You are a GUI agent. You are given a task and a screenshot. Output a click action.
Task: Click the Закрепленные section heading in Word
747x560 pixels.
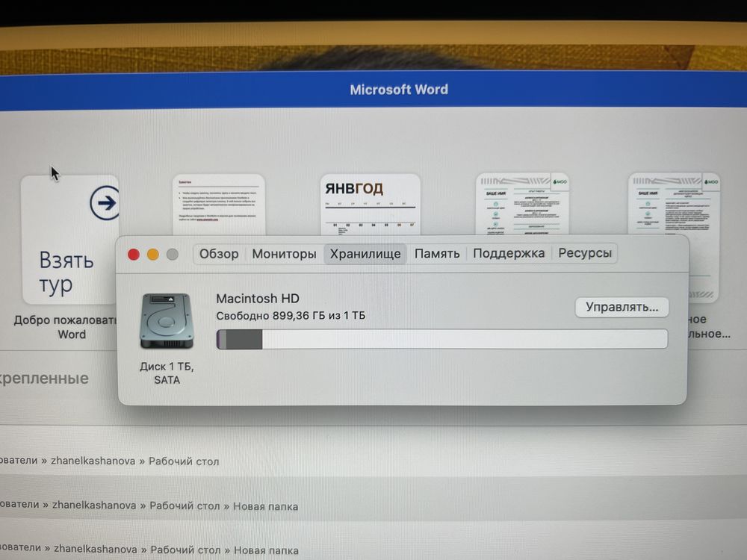click(x=44, y=379)
